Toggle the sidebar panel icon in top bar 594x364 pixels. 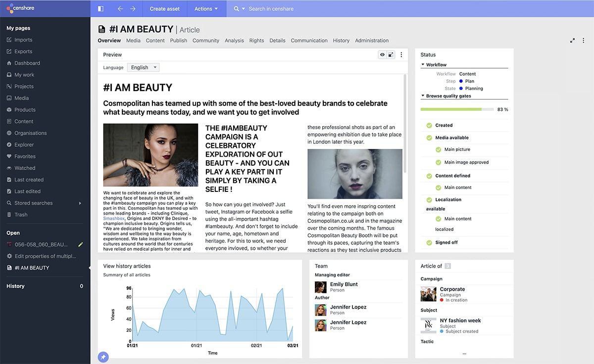click(101, 8)
